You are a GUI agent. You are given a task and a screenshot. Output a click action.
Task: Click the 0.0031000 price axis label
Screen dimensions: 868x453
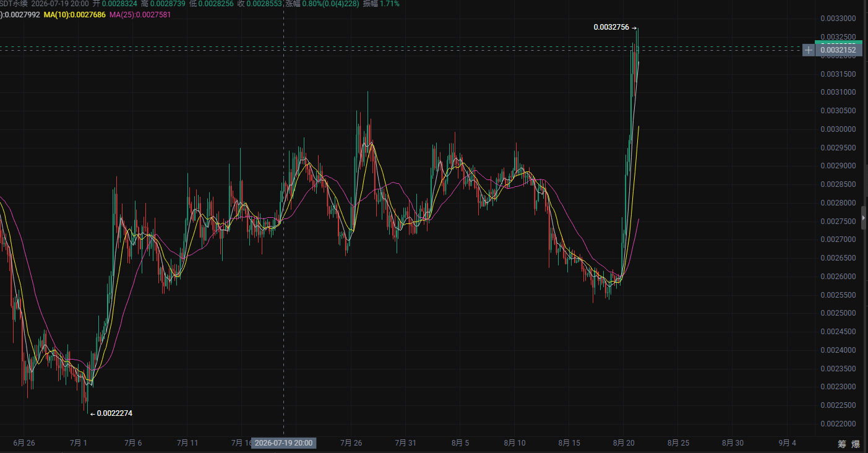838,92
